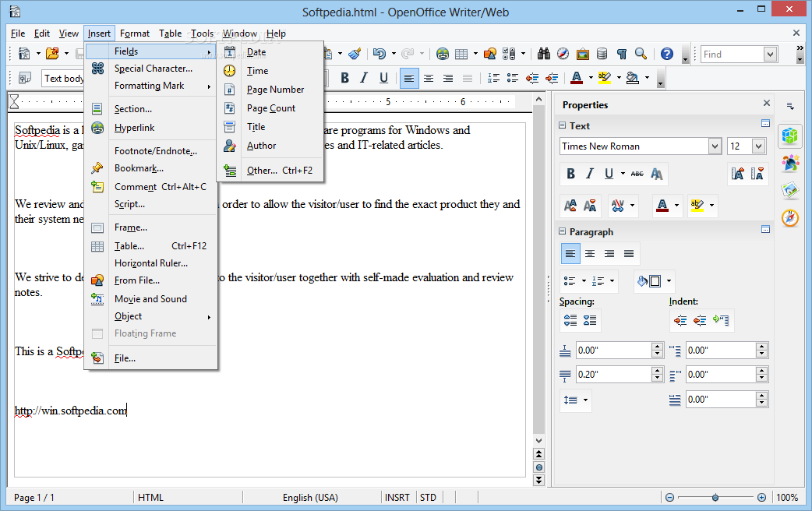The width and height of the screenshot is (812, 511).
Task: Click the Open folder toolbar icon
Action: click(52, 54)
